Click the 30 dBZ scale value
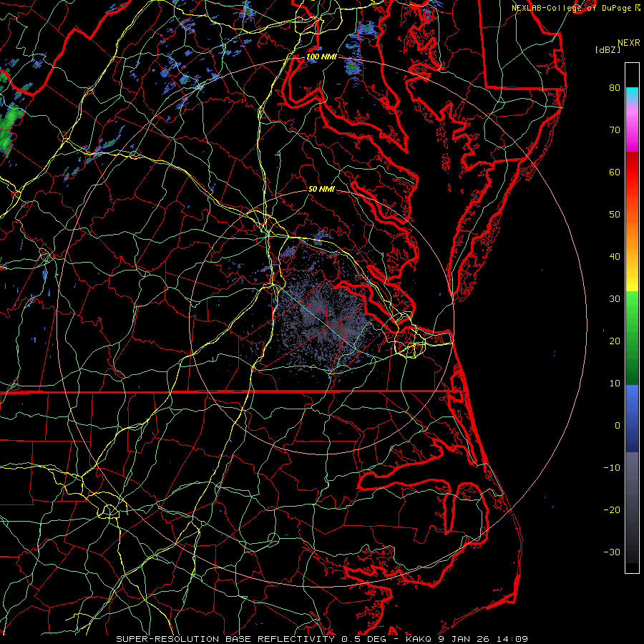The height and width of the screenshot is (644, 644). click(x=615, y=299)
